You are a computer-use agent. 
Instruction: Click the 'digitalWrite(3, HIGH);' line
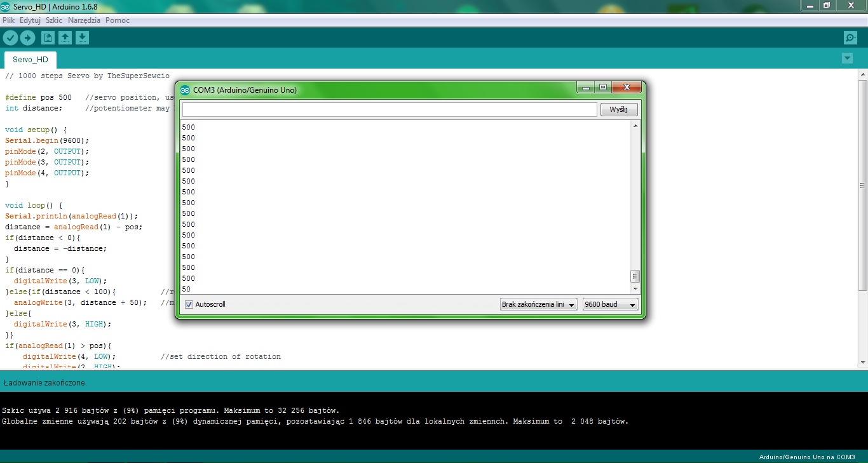62,324
